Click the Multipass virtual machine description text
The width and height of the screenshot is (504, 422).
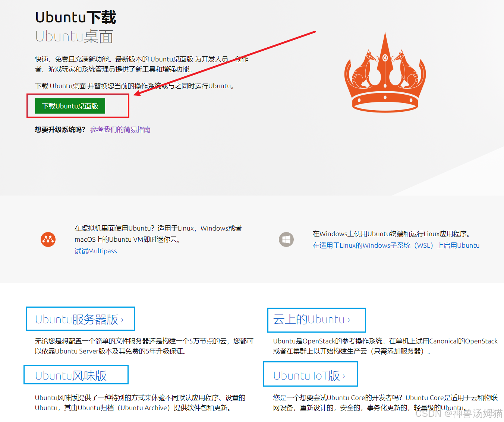click(x=158, y=234)
